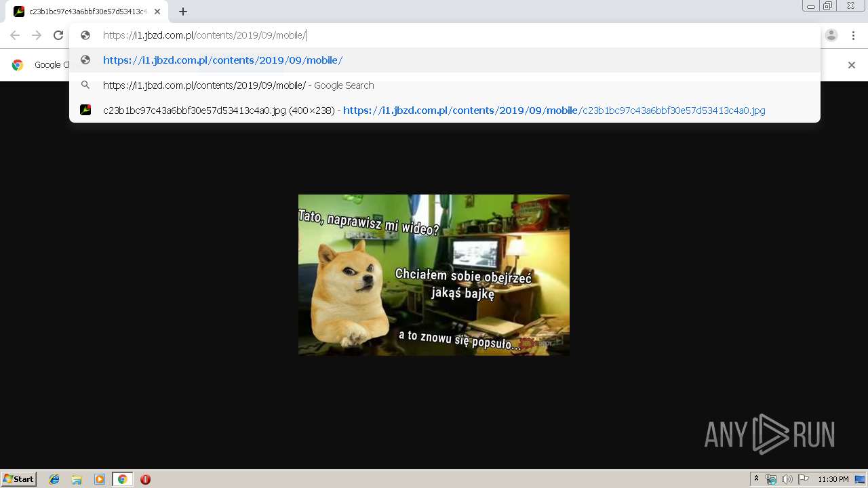The width and height of the screenshot is (868, 488).
Task: Open the Chrome profile avatar icon
Action: click(x=831, y=35)
